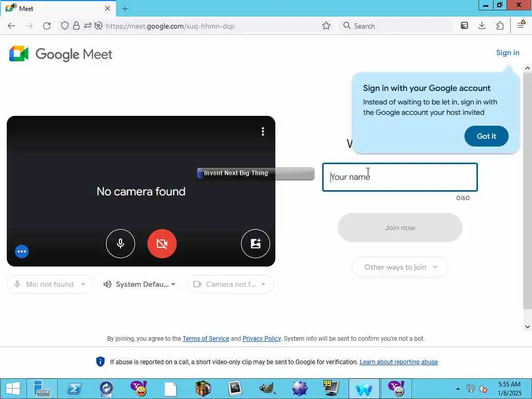Select the Meet browser tab
The height and width of the screenshot is (399, 532).
[58, 8]
